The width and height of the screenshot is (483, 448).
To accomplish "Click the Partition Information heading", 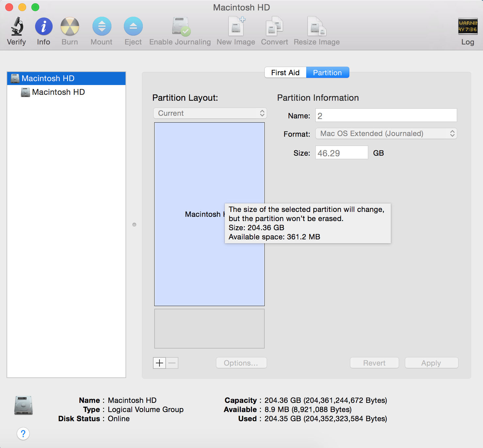I will click(318, 98).
